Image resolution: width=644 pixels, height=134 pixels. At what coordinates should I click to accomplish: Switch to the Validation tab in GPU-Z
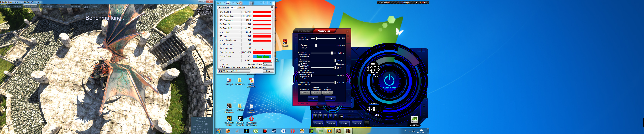(x=241, y=7)
